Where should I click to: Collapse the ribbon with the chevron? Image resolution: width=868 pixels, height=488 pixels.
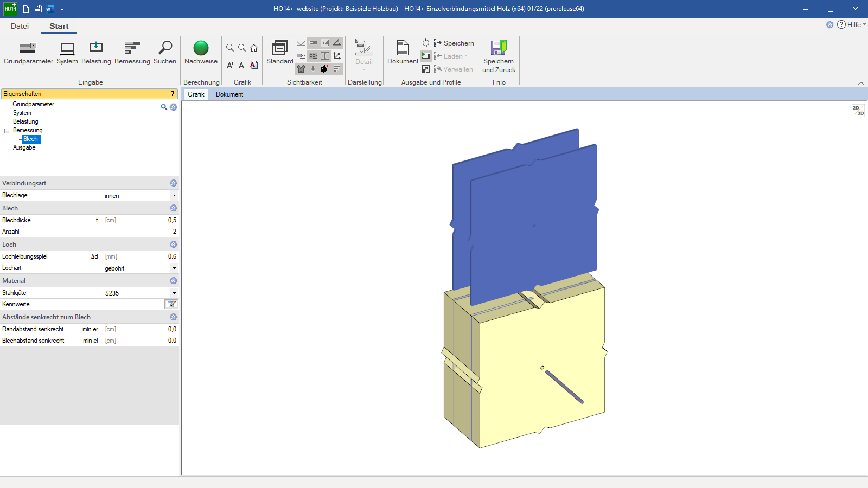coord(861,83)
